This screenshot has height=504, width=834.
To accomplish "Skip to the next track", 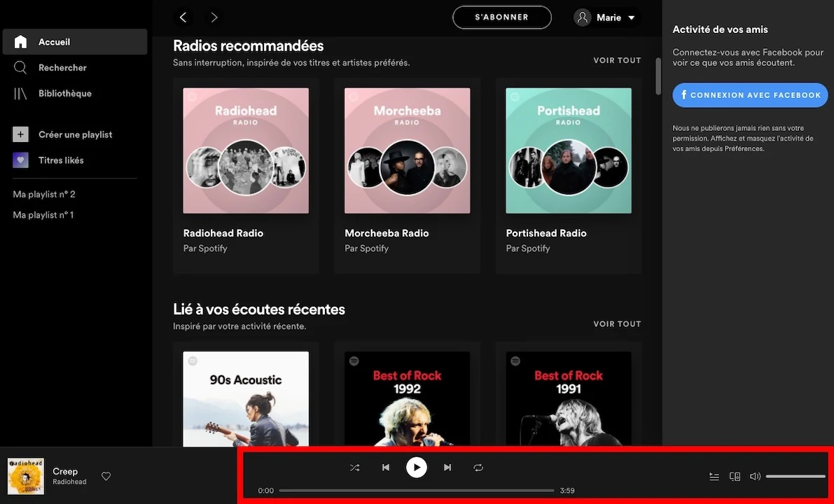I will pos(447,468).
